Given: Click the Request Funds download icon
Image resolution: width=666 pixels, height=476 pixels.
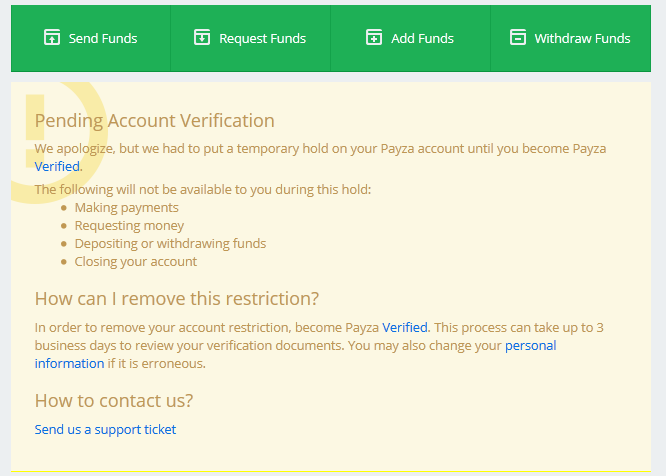Looking at the screenshot, I should pos(202,38).
